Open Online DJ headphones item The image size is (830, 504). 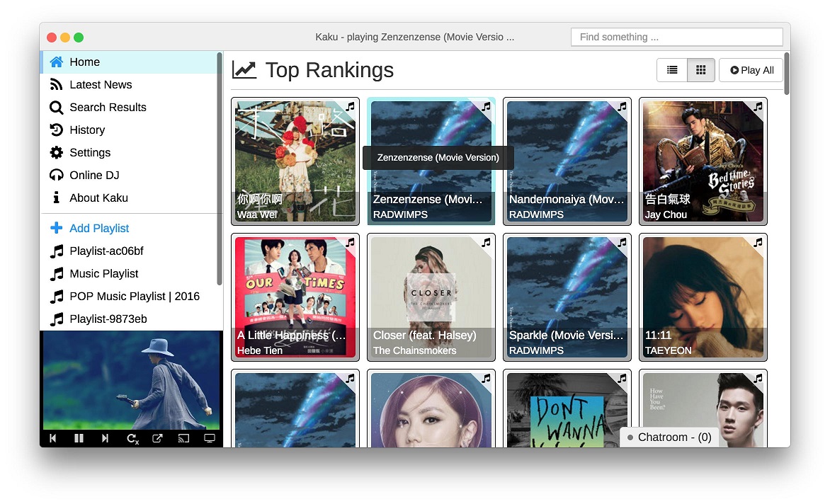(x=94, y=176)
